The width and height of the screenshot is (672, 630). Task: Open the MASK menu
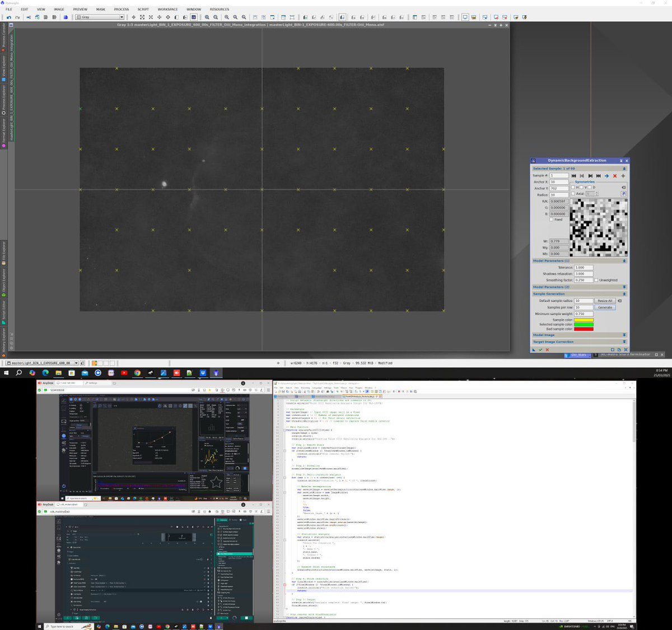point(101,10)
